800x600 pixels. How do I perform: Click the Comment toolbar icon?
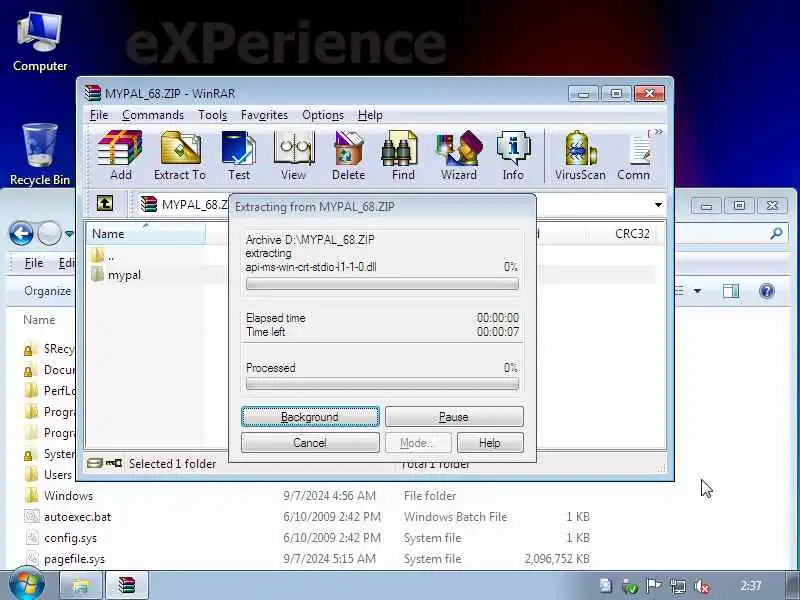coord(634,155)
